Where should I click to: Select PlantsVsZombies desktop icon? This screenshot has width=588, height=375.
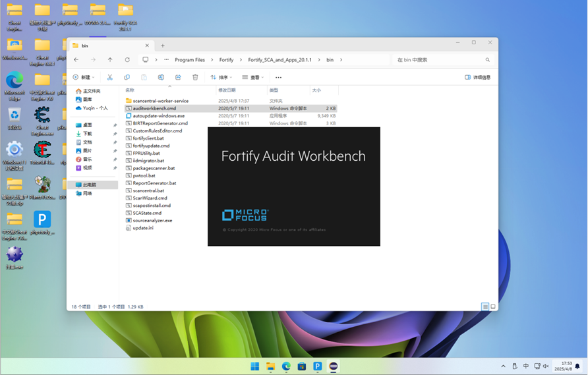[42, 188]
